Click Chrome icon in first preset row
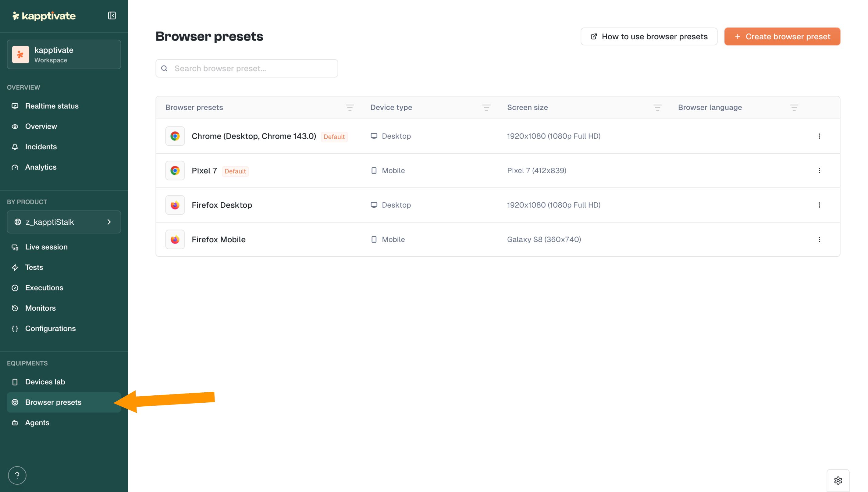 tap(175, 136)
